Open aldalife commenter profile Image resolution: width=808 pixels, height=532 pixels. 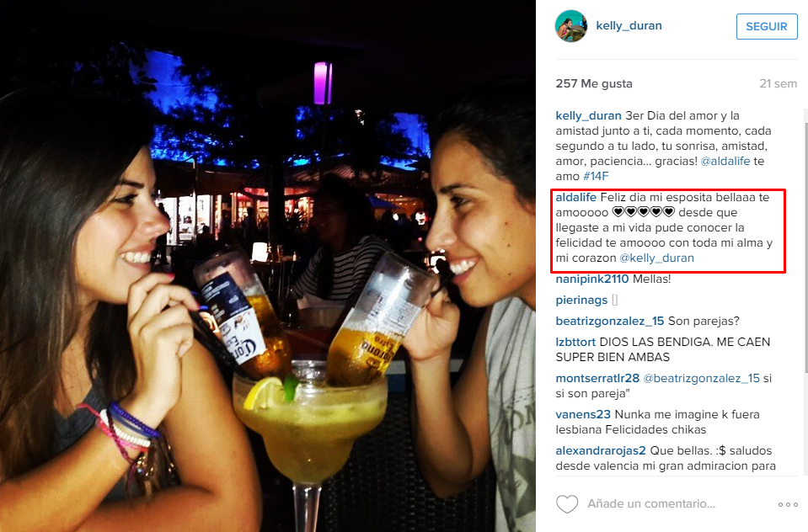[x=575, y=197]
